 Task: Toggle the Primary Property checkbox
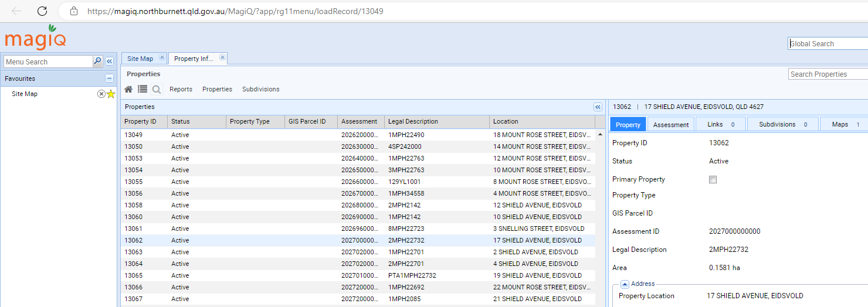coord(713,180)
